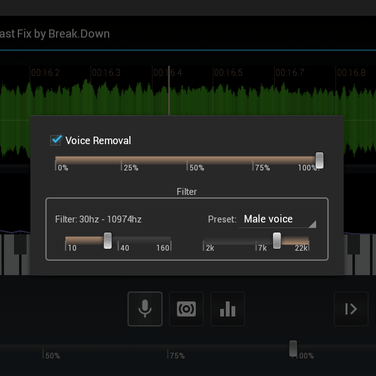Click the 40 tick on low filter slider

(124, 248)
